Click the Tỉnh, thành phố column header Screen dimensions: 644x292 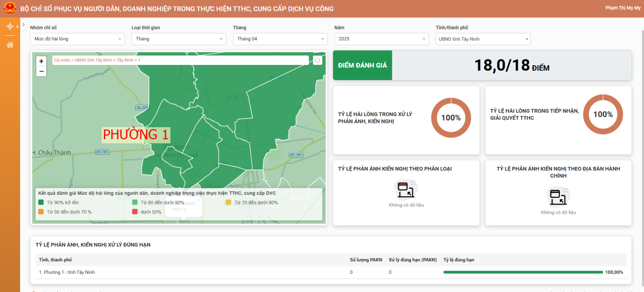(55, 260)
